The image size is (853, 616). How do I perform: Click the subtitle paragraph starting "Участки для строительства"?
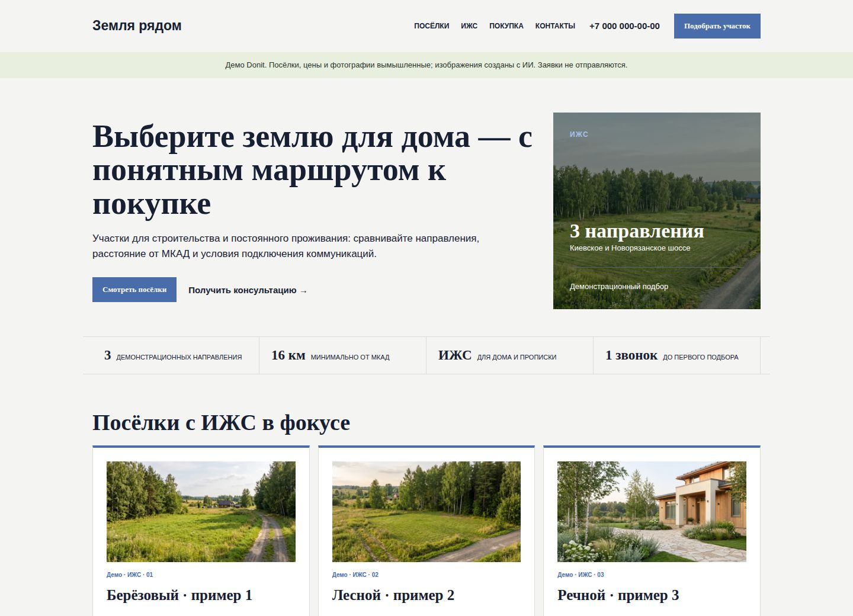[x=286, y=246]
